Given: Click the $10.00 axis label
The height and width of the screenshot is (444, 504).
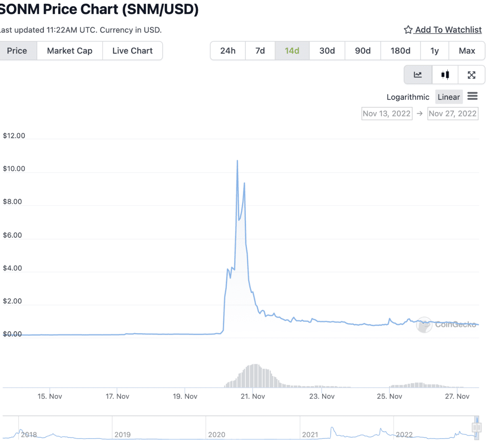Looking at the screenshot, I should click(14, 169).
